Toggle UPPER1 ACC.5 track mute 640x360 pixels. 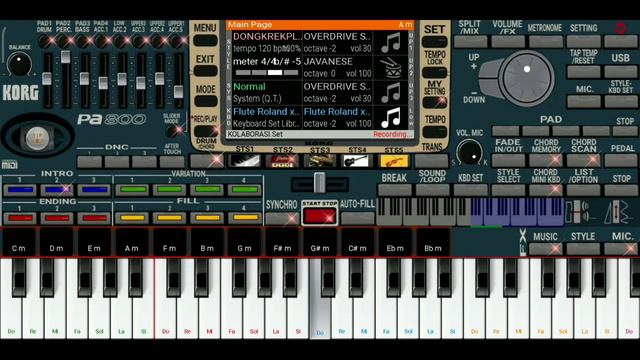(177, 41)
